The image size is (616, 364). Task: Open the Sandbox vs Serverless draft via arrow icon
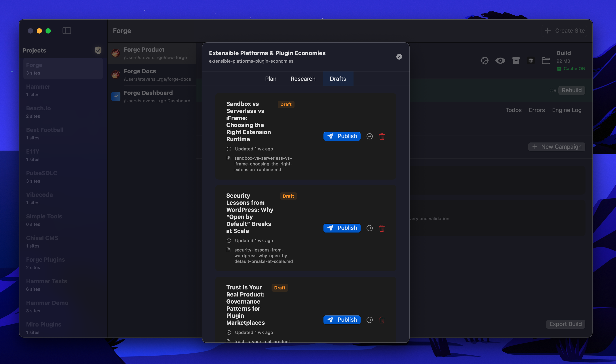[369, 136]
